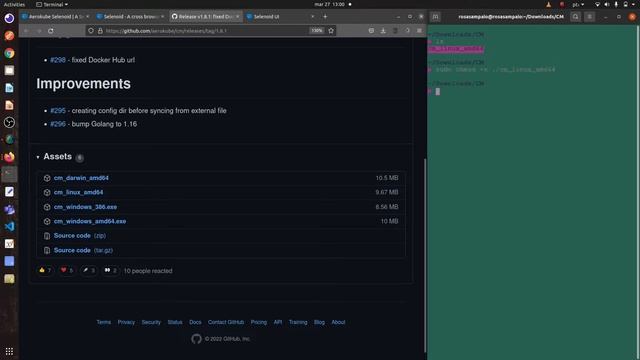Download cm_windows_386.exe asset
This screenshot has width=640, height=360.
coord(85,207)
